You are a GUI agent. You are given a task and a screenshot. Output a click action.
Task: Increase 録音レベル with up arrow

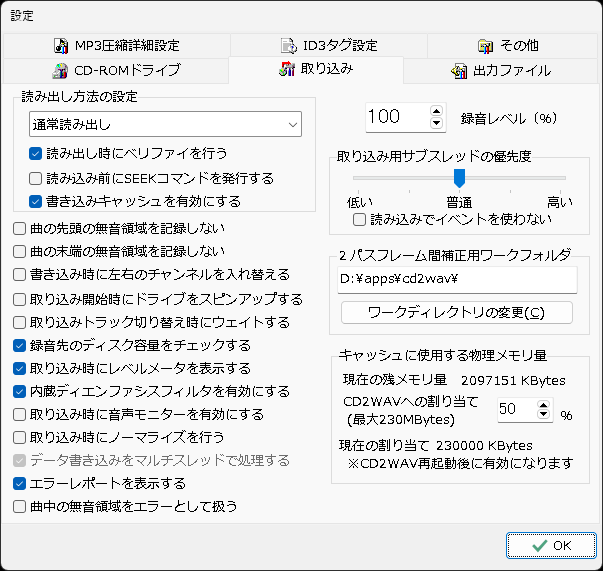pos(436,111)
